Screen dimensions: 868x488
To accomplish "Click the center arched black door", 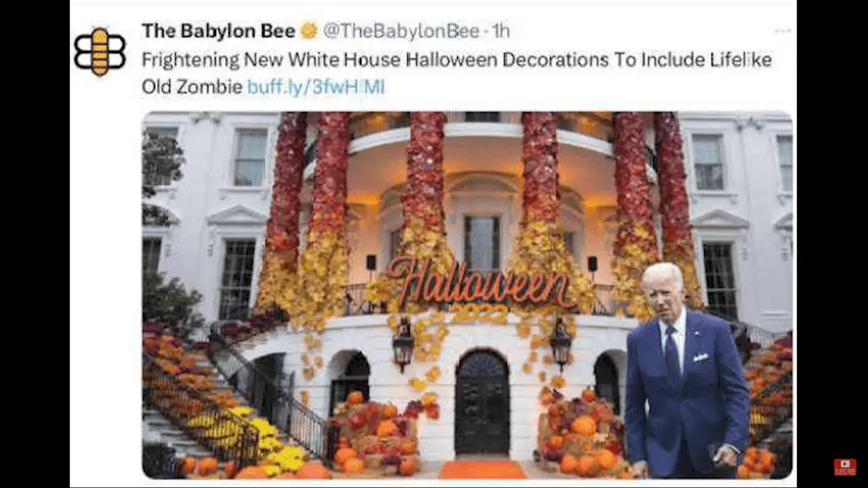I will tap(481, 403).
